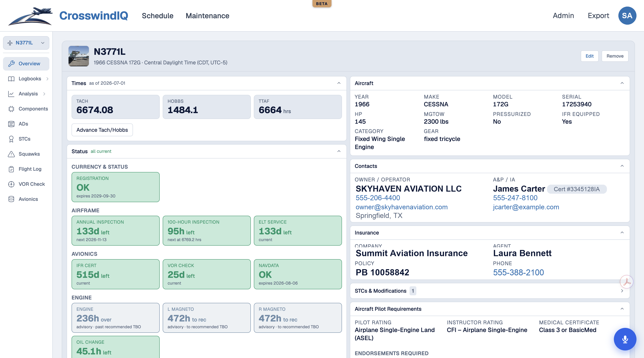Click the Squawks warning triangle icon

[x=11, y=154]
